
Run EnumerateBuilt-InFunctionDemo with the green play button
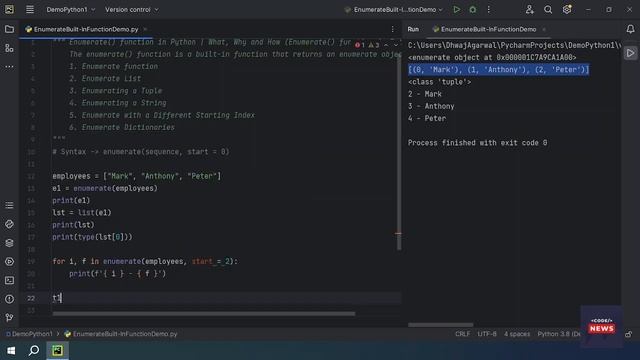coord(457,9)
